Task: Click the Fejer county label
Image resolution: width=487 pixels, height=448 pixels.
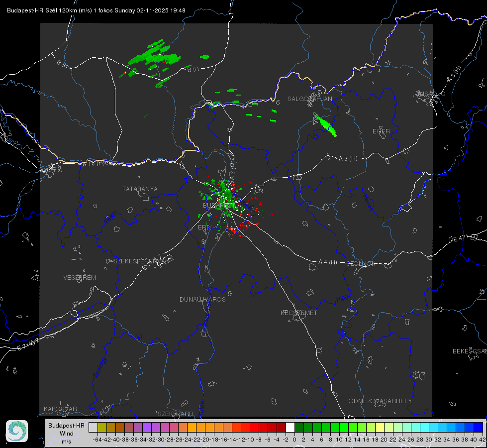Action: pos(111,218)
